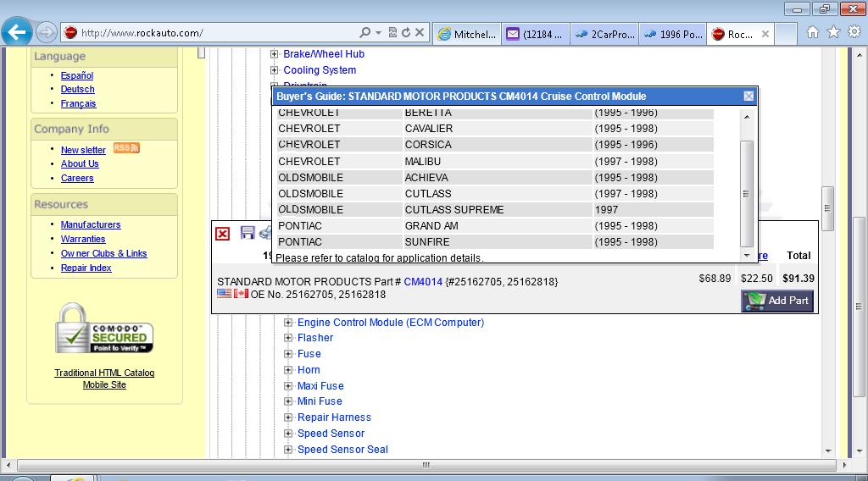Expand the Cooling System category
868x481 pixels.
[275, 70]
